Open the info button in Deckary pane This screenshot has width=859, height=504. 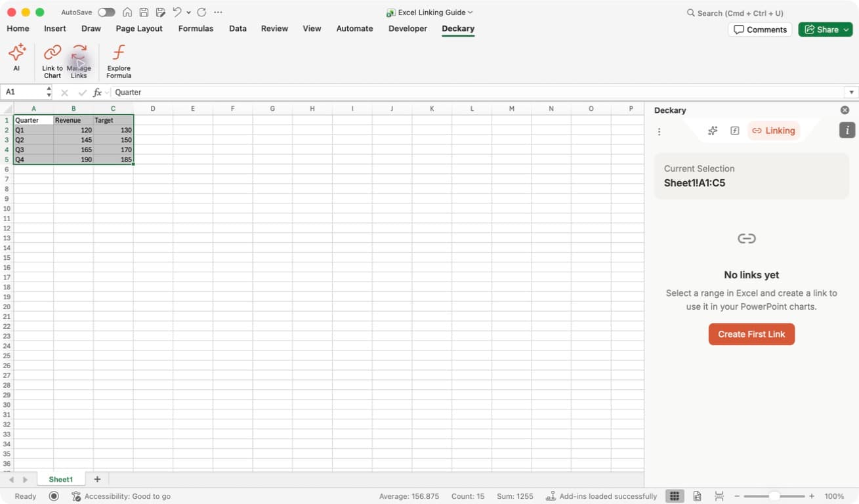[847, 130]
